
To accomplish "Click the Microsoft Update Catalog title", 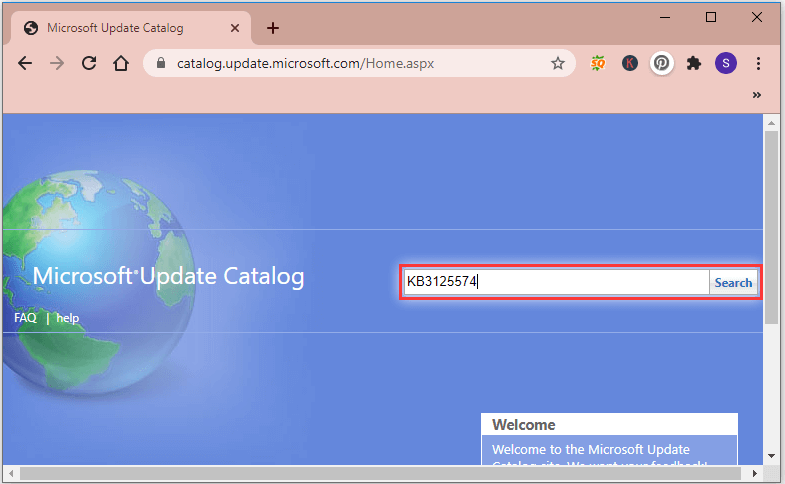I will (x=168, y=276).
